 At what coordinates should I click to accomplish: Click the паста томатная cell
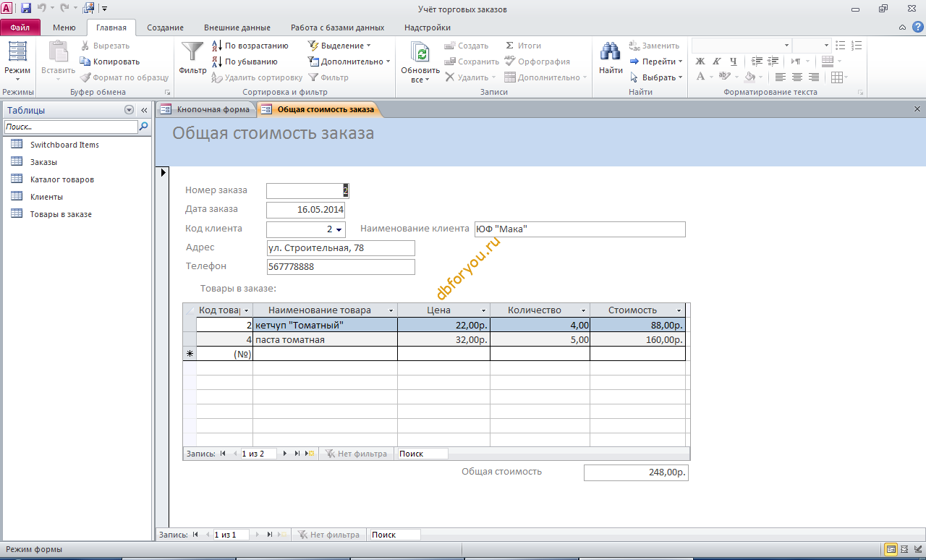325,339
